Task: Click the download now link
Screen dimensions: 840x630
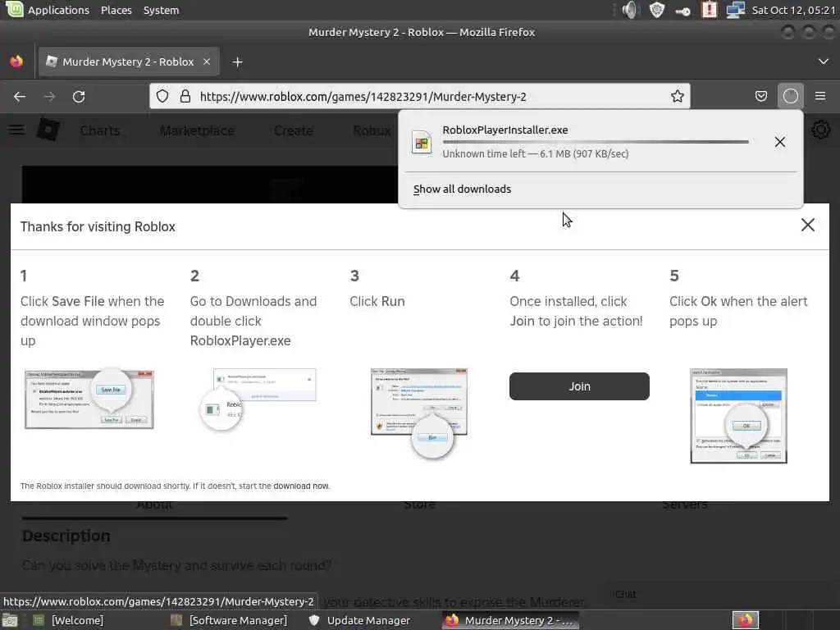Action: (300, 486)
